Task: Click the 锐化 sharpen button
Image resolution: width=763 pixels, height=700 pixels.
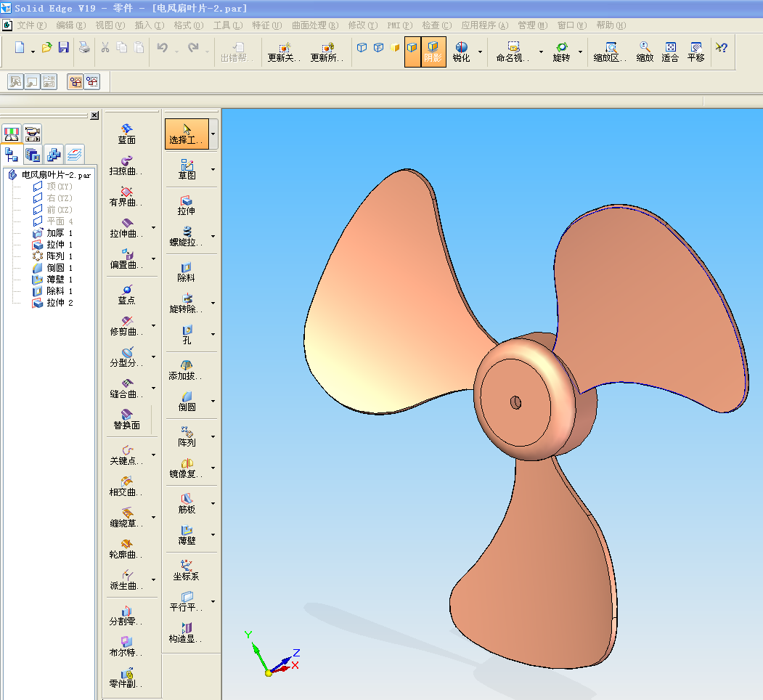Action: pos(461,52)
